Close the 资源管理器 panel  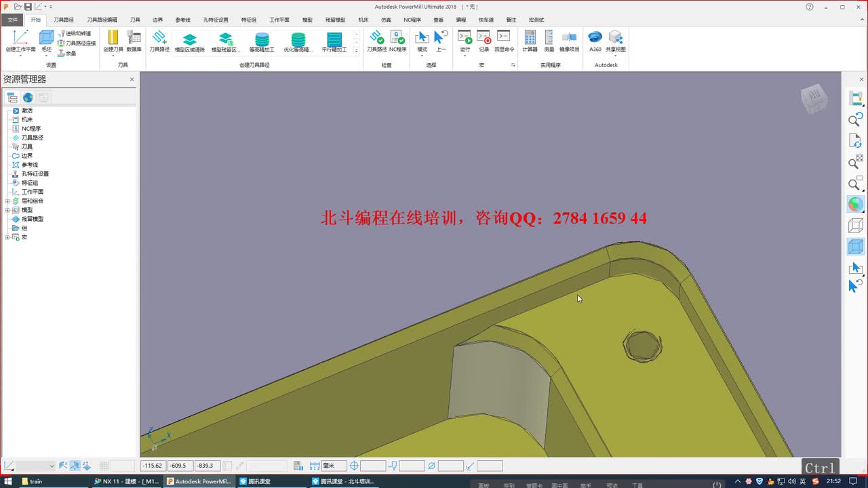132,79
